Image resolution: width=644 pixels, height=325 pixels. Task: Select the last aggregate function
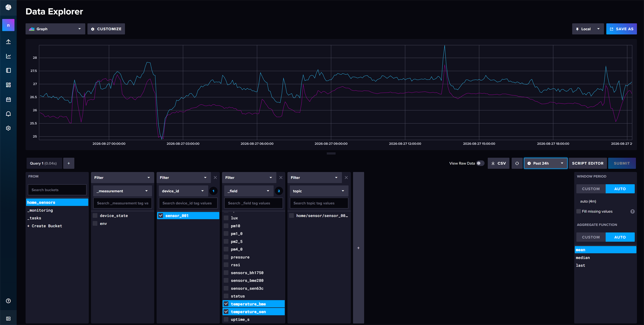click(605, 265)
